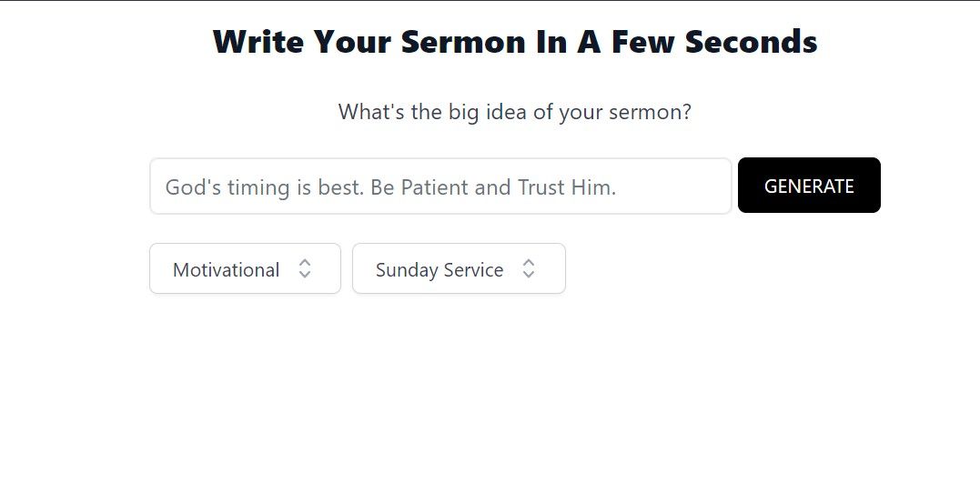
Task: Click the up-down chevron icon beside Motivational
Action: click(x=305, y=269)
